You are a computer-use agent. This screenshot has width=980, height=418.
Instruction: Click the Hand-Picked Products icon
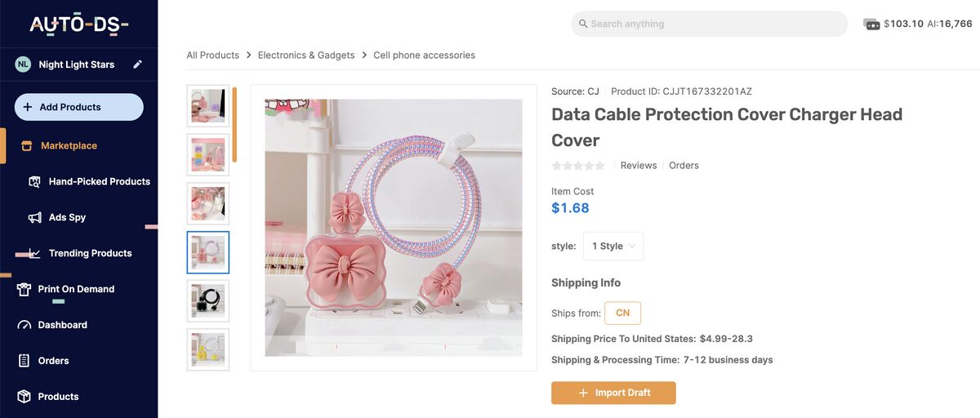tap(34, 182)
